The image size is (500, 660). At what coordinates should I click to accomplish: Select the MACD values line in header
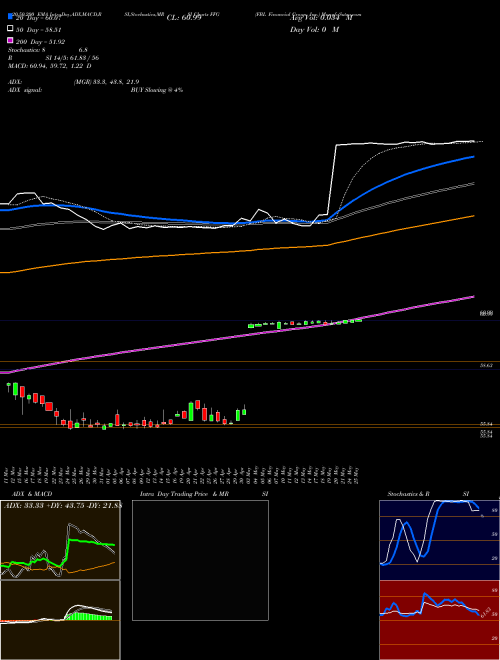[x=50, y=66]
